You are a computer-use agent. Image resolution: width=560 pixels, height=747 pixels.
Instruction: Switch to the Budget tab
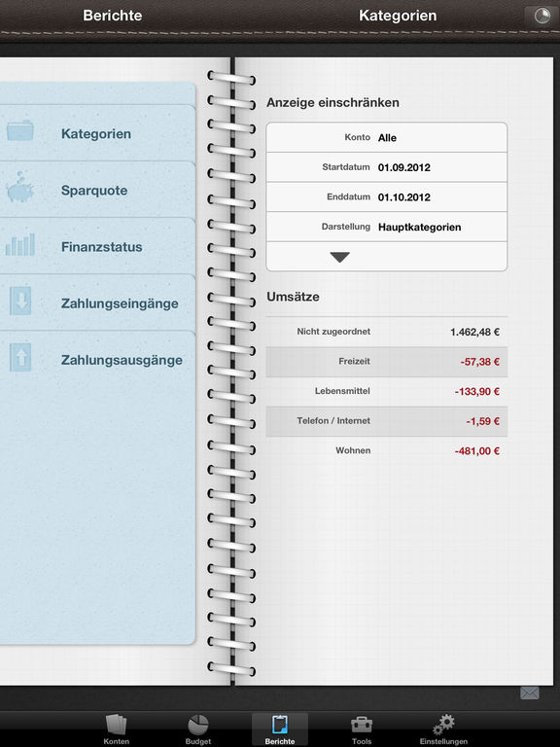[x=198, y=729]
